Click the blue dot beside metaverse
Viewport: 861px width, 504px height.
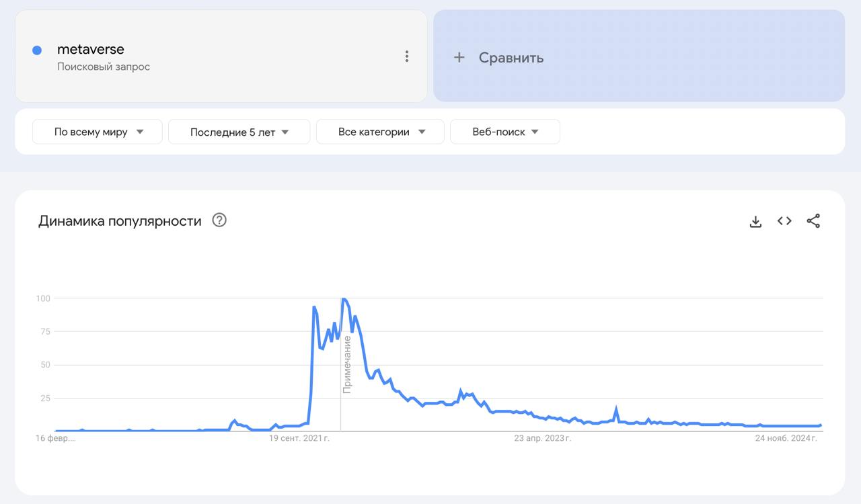pos(37,50)
